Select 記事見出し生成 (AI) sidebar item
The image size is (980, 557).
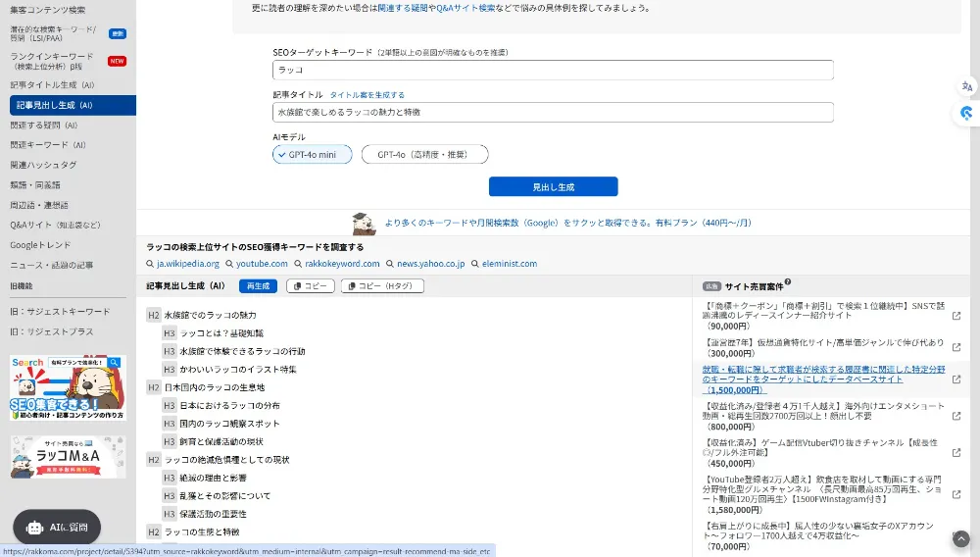73,105
